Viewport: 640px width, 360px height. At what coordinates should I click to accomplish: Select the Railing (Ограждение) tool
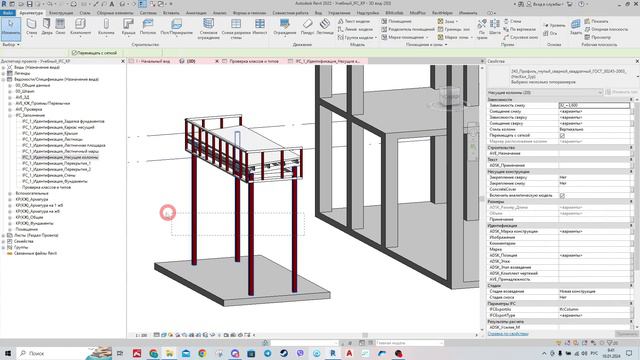coord(284,27)
